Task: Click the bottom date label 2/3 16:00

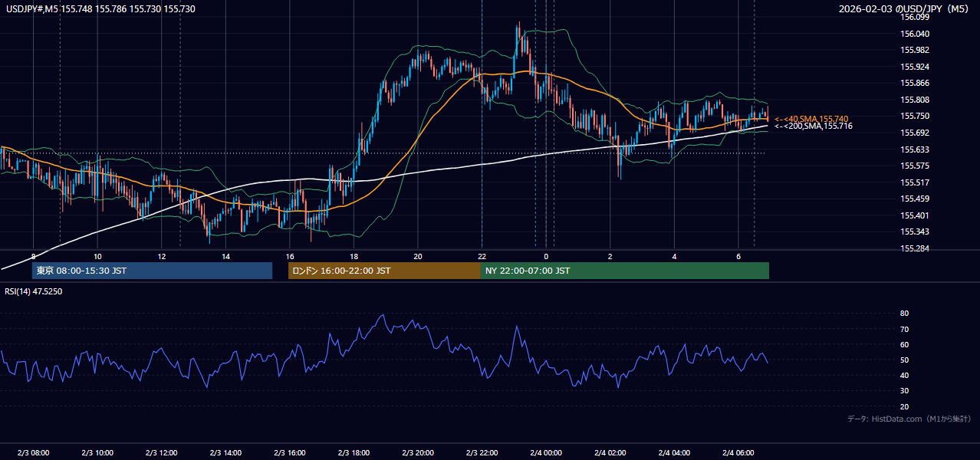Action: point(290,452)
